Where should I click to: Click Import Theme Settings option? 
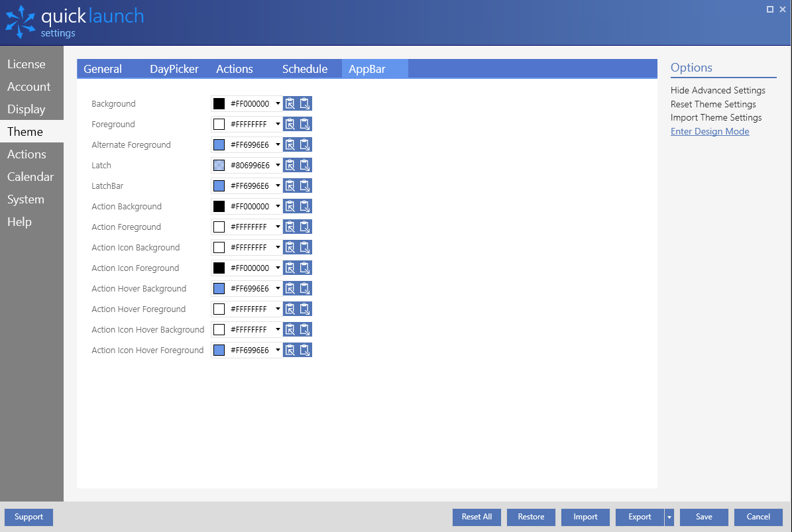pyautogui.click(x=716, y=118)
